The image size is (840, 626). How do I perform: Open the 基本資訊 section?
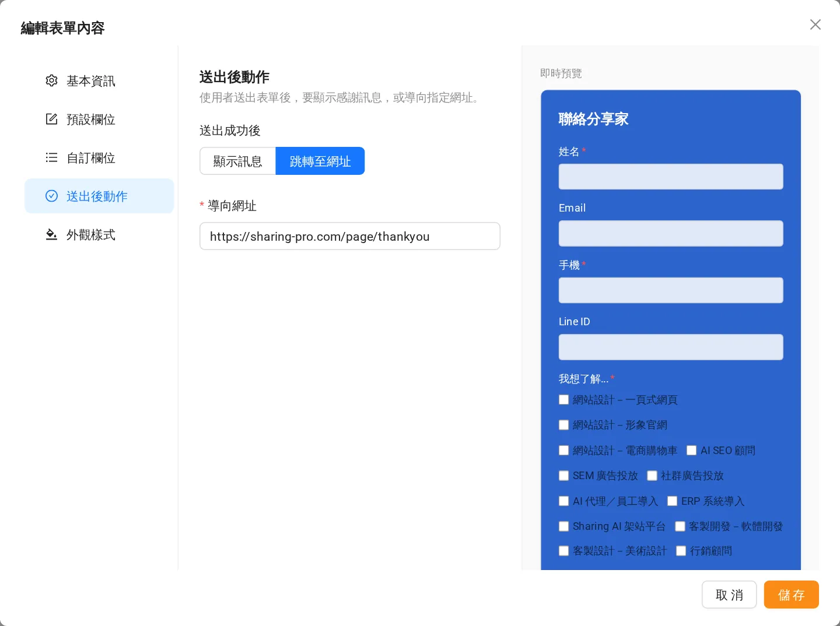click(99, 80)
